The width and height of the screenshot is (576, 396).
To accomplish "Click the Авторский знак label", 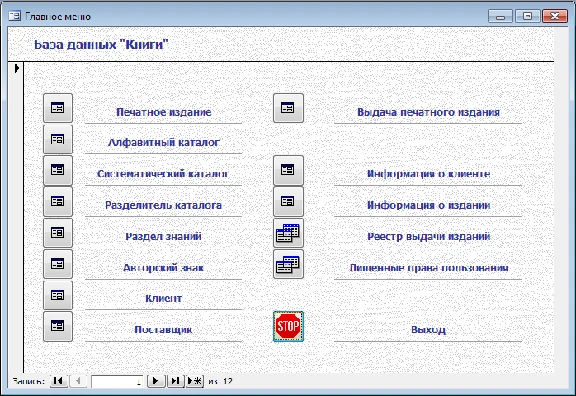I will 163,267.
